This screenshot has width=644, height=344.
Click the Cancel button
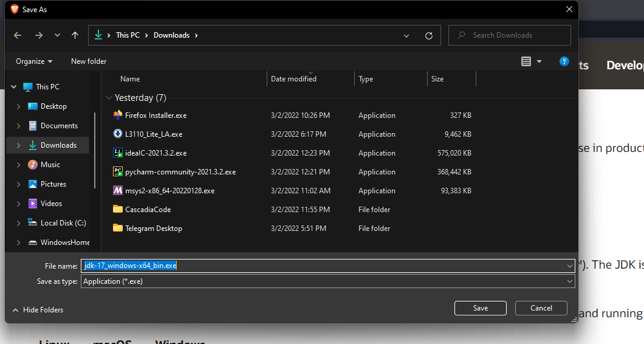(541, 308)
